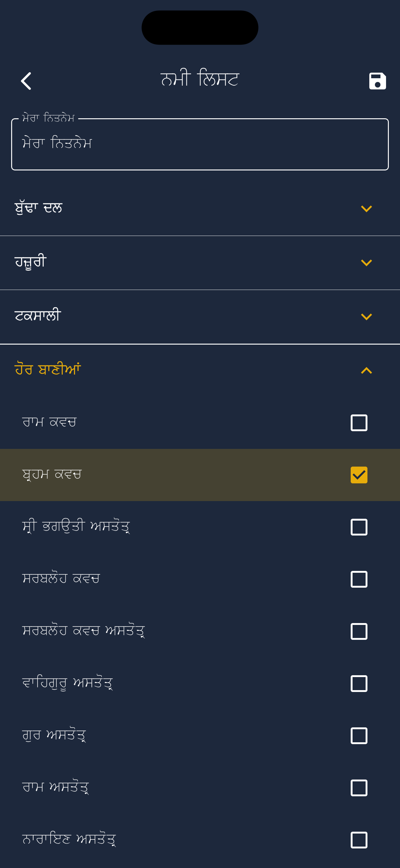Select the ਬ੍ਰਹਮ ਕਵਚ highlighted row text
Image resolution: width=400 pixels, height=868 pixels.
pyautogui.click(x=52, y=474)
